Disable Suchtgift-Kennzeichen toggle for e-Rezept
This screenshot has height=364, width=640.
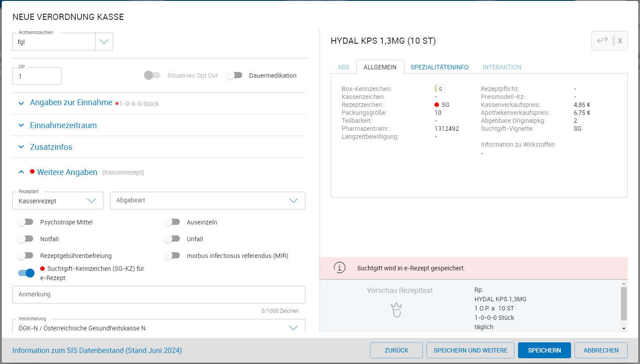pos(26,273)
